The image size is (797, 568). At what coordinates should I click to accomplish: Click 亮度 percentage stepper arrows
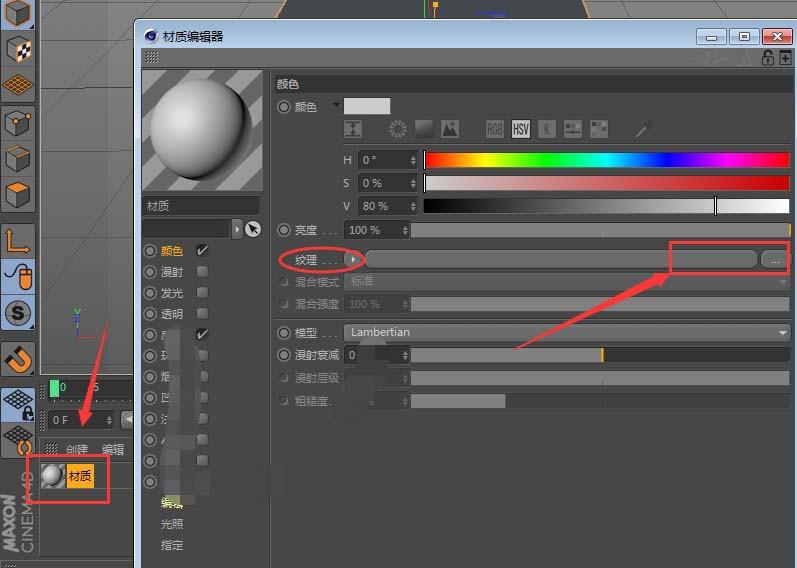(405, 230)
